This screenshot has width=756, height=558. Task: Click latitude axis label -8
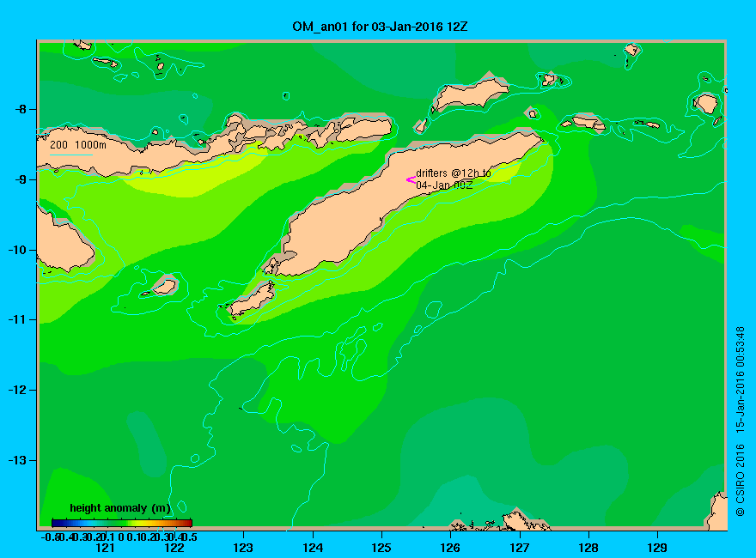pyautogui.click(x=21, y=109)
